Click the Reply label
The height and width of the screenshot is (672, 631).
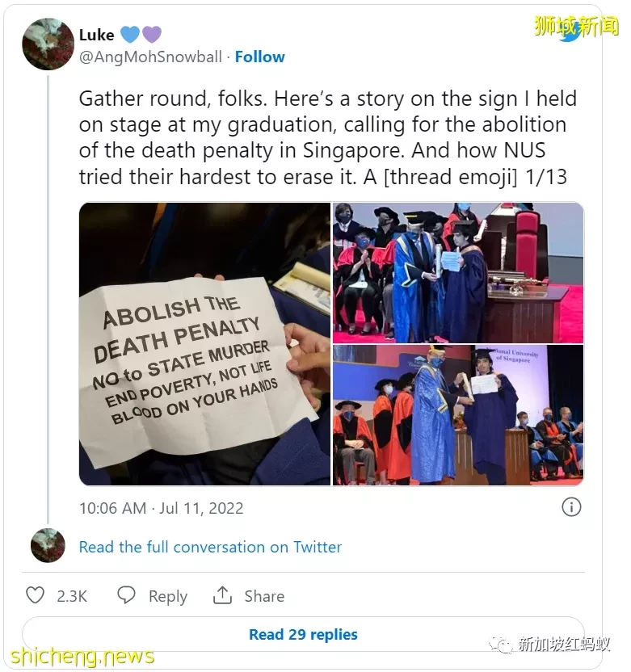[x=168, y=597]
